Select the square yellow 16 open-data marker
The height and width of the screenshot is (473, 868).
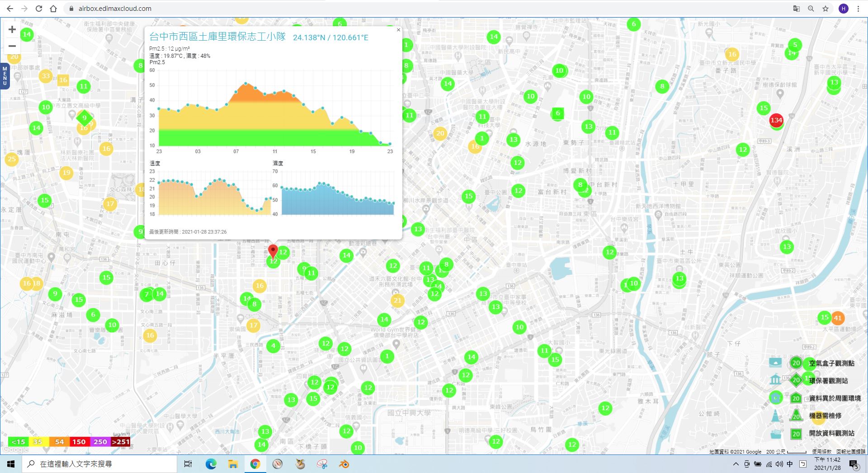coord(63,80)
